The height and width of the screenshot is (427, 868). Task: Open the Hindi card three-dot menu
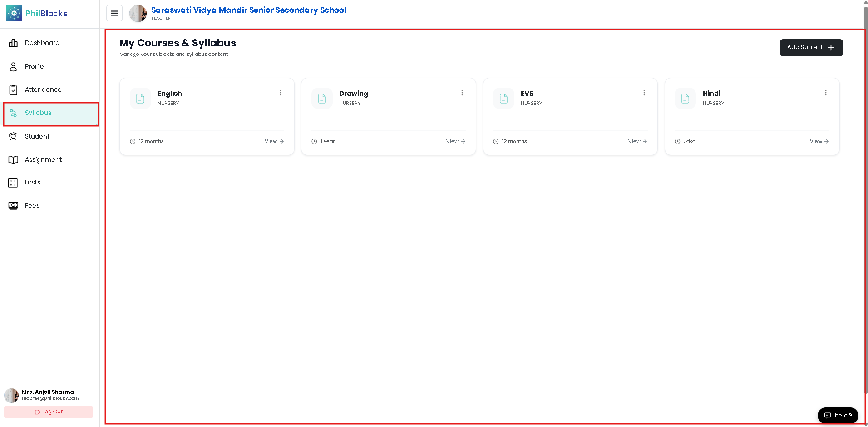(825, 93)
